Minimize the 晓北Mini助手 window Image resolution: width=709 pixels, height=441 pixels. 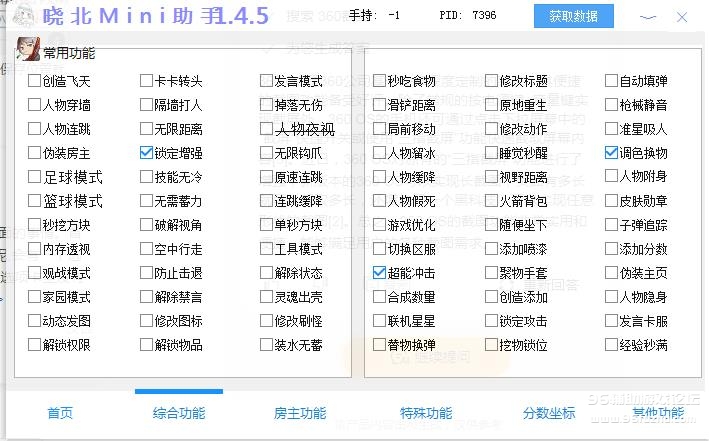[650, 16]
